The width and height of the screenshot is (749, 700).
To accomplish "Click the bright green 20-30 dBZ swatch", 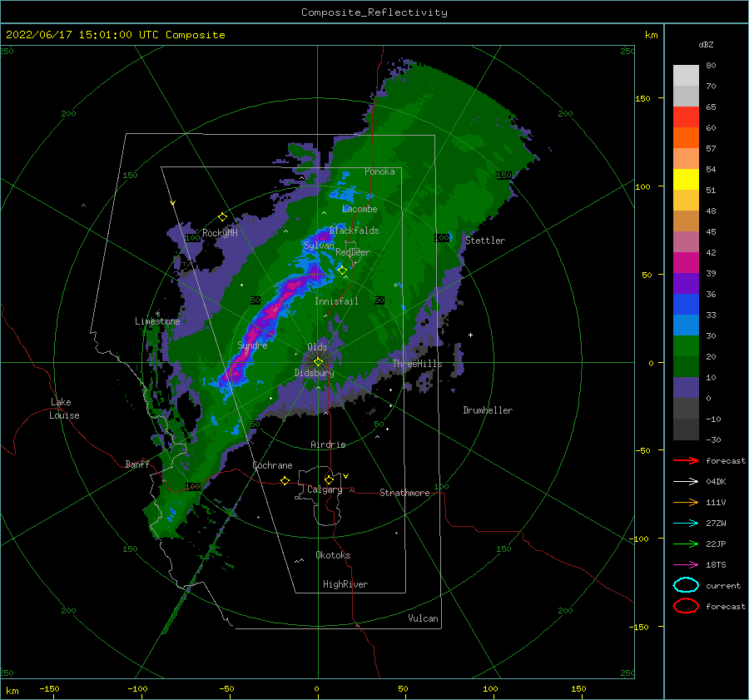I will coord(686,346).
